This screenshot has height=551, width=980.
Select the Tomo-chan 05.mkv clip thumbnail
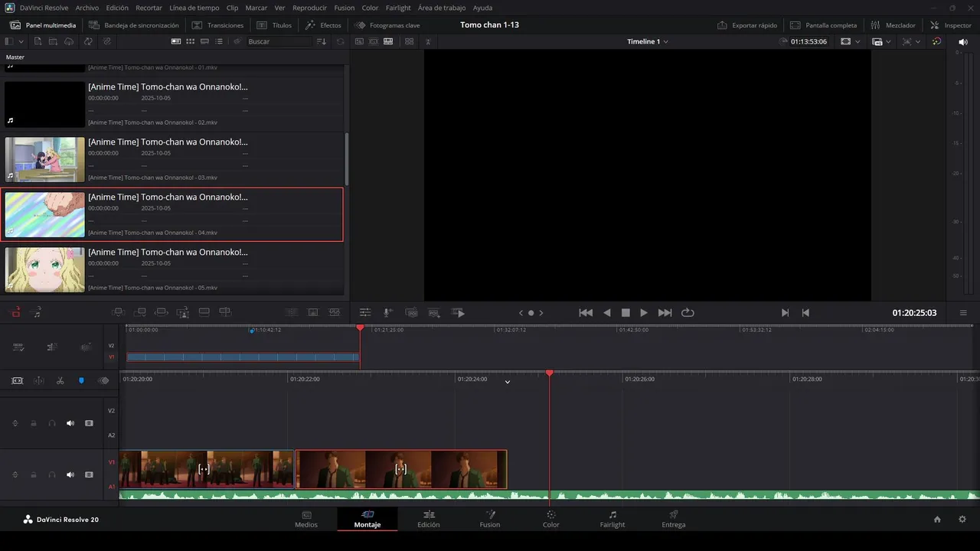click(45, 269)
